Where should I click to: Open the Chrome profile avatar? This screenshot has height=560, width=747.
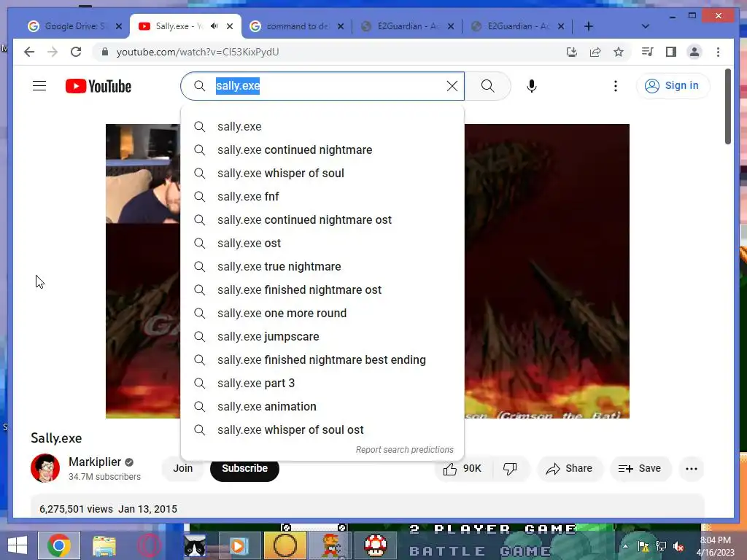[694, 52]
